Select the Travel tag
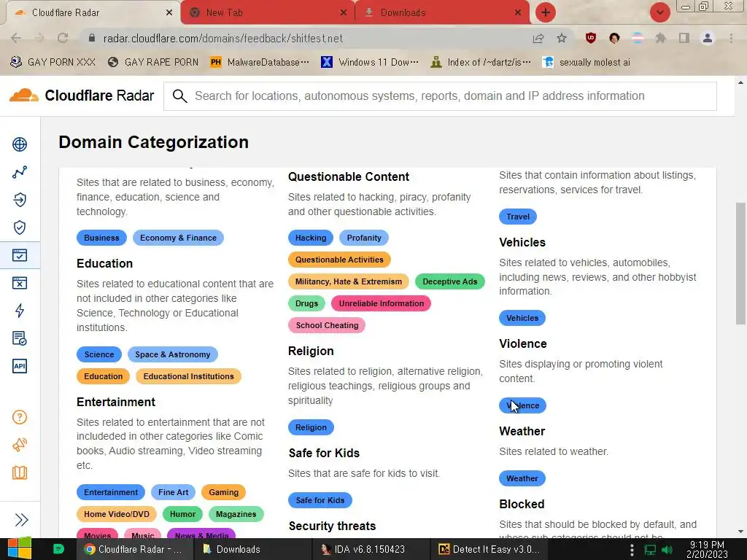 518,217
